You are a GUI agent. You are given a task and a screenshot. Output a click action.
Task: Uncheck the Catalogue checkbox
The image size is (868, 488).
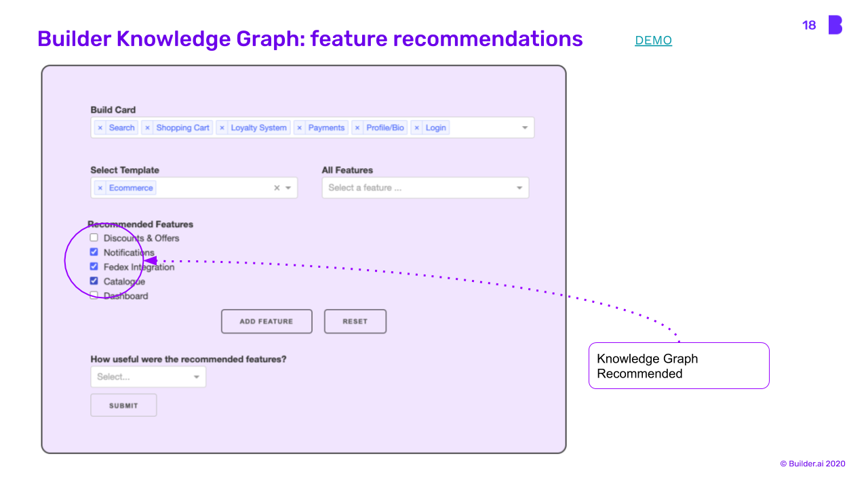click(94, 281)
